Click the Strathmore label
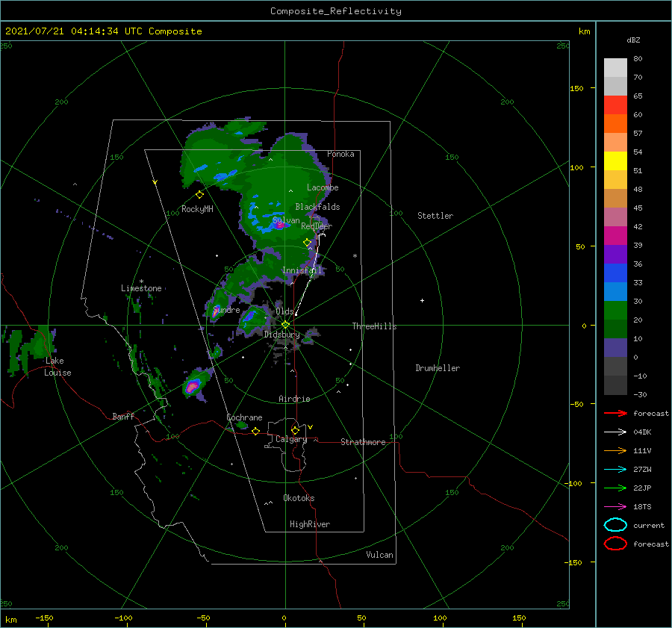Screen dimensions: 672x628 363,442
